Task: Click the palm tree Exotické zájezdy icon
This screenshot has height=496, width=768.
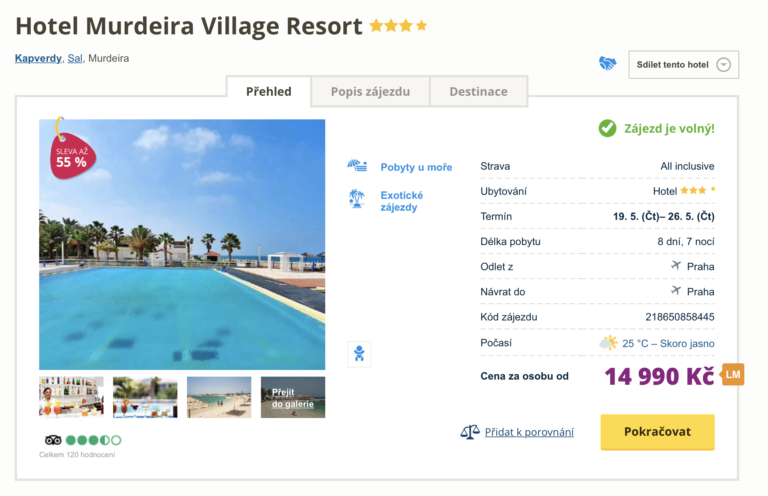Action: pyautogui.click(x=357, y=198)
